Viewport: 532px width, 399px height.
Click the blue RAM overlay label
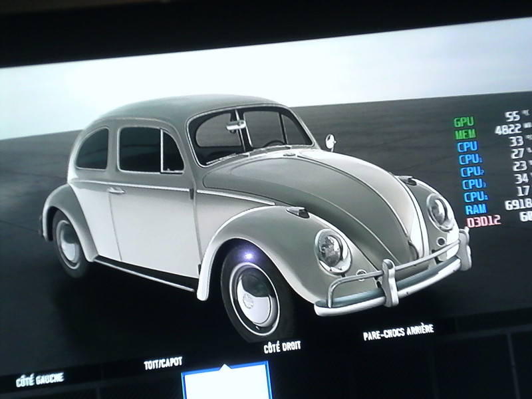(475, 209)
